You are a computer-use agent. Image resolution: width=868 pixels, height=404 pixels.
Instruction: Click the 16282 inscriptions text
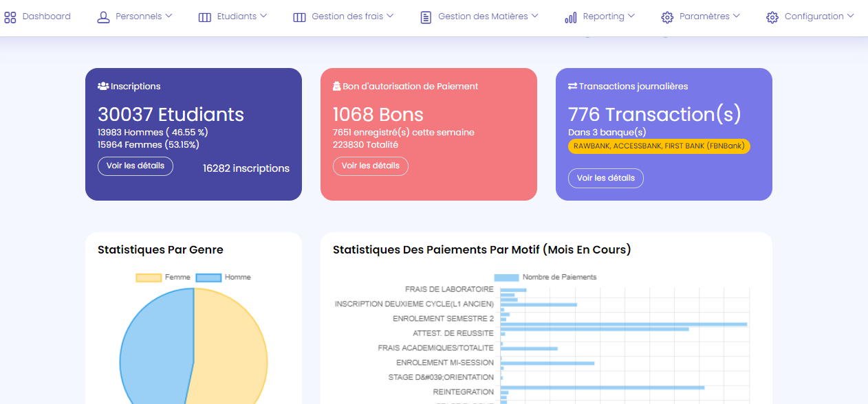[x=246, y=168]
